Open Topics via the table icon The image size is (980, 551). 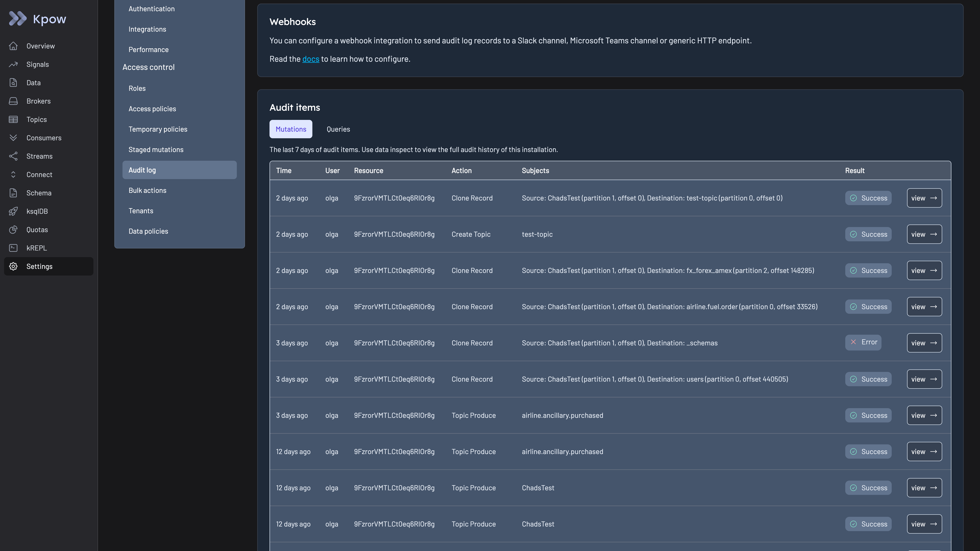point(13,119)
